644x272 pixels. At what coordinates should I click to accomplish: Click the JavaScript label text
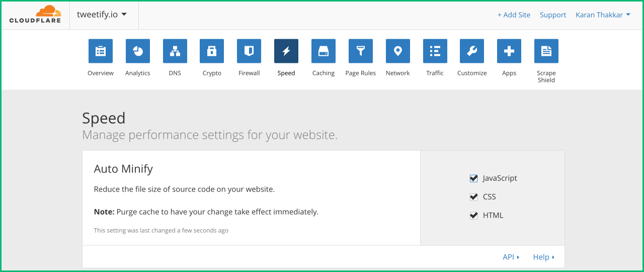pyautogui.click(x=500, y=178)
